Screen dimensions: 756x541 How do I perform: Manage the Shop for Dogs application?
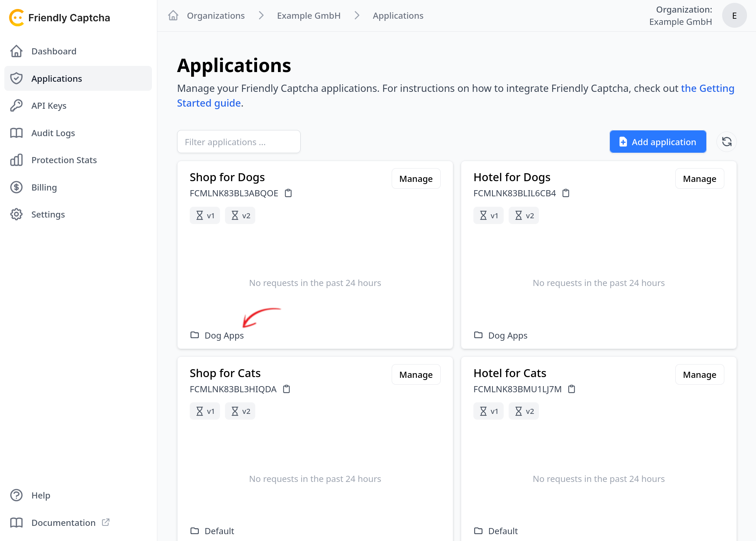[x=416, y=179]
